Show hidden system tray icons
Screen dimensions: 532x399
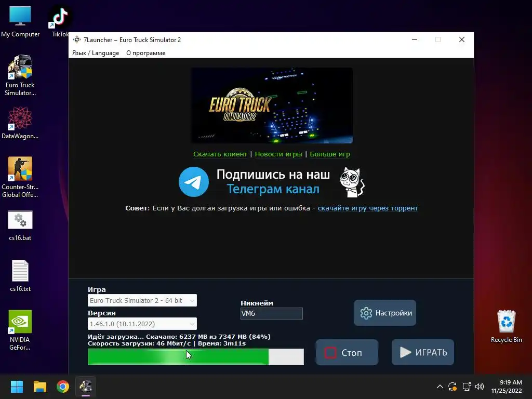point(440,387)
